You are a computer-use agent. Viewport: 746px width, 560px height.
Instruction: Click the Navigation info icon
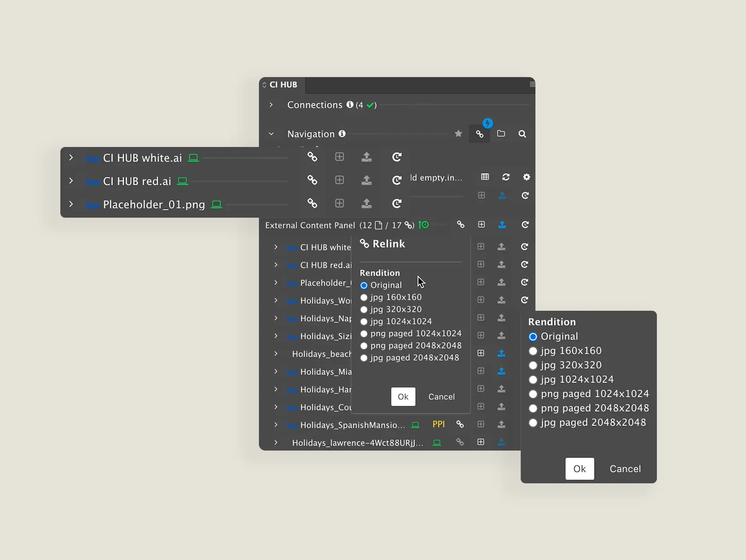(342, 134)
